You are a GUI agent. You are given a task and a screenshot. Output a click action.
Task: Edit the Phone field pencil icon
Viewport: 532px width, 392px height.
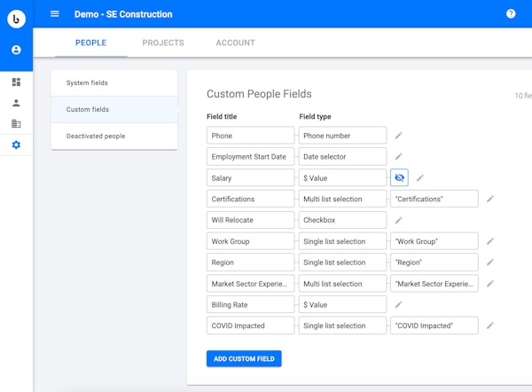398,136
